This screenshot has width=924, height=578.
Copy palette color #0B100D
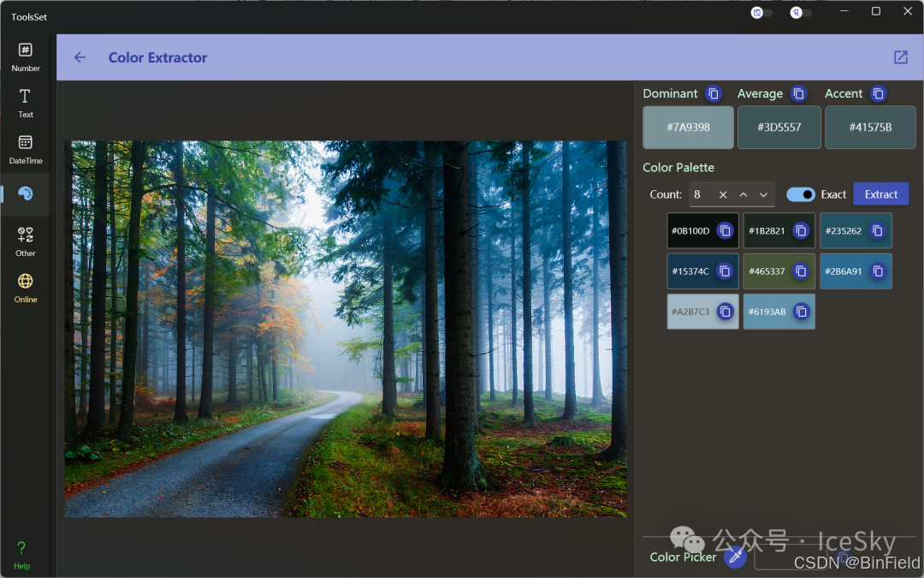pyautogui.click(x=726, y=230)
